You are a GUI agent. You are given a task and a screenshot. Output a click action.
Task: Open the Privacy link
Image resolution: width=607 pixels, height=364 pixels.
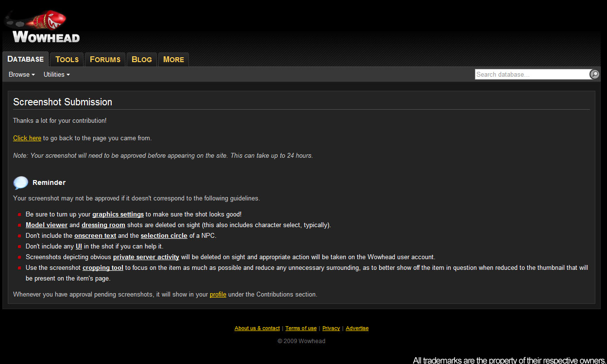(331, 328)
